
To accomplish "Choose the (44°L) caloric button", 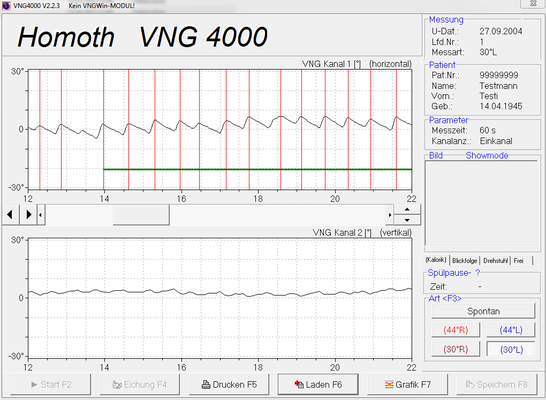I will 511,330.
